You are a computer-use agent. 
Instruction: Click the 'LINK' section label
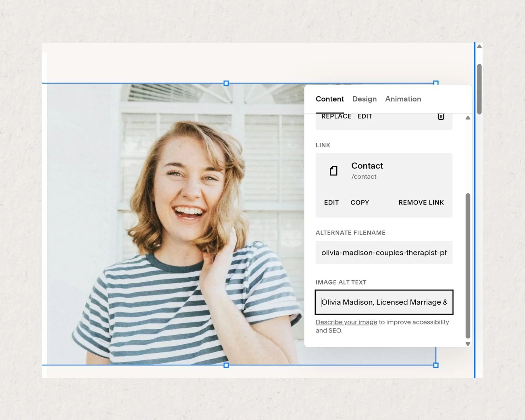323,145
